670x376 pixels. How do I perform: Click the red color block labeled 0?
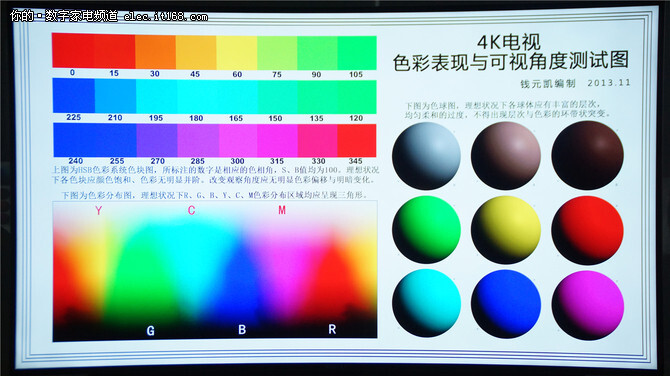pos(73,50)
